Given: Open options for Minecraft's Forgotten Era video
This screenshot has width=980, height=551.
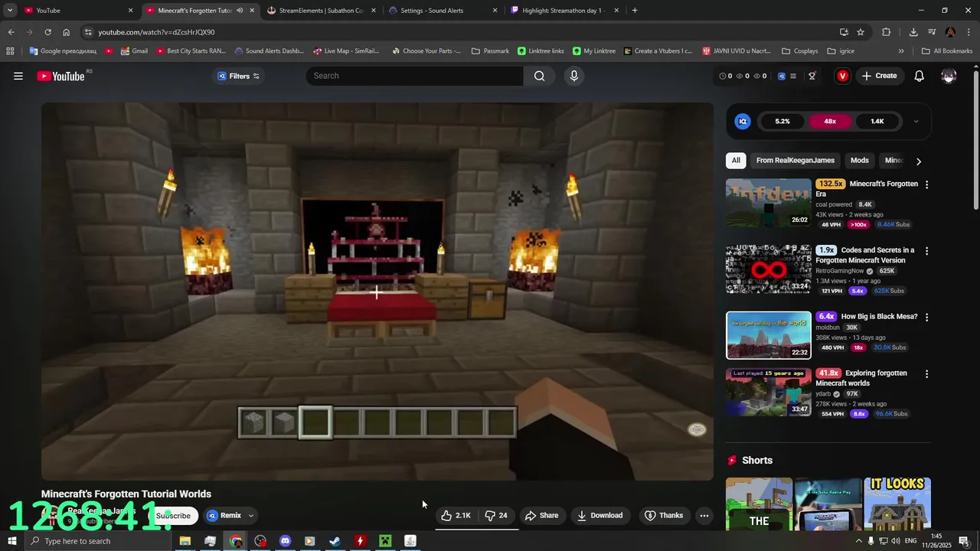Looking at the screenshot, I should [926, 184].
